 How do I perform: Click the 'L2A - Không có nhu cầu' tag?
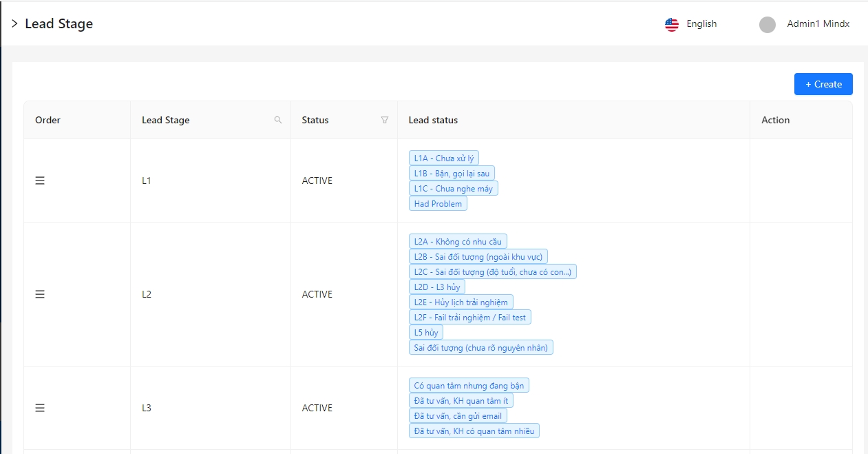click(x=458, y=242)
